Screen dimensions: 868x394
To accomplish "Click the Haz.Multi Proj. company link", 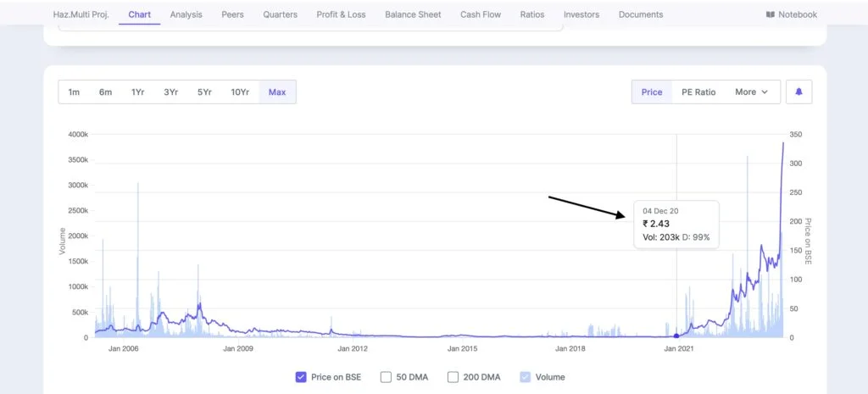I will [81, 14].
